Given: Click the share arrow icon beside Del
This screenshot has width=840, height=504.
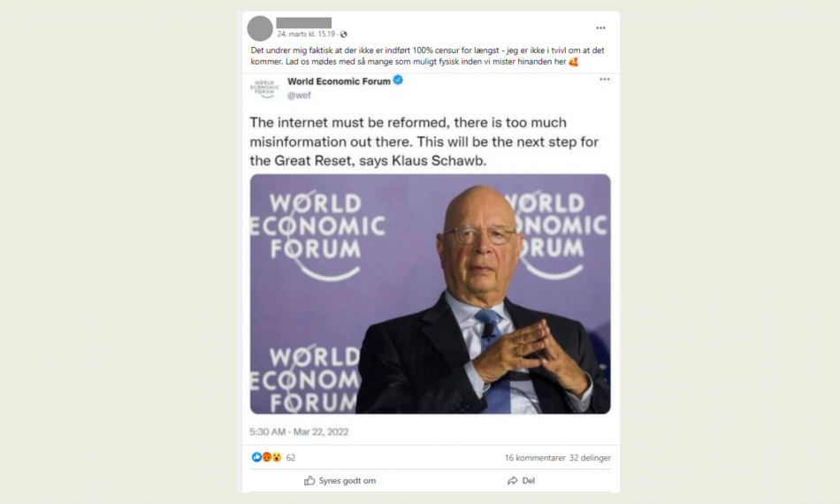Looking at the screenshot, I should pyautogui.click(x=513, y=480).
